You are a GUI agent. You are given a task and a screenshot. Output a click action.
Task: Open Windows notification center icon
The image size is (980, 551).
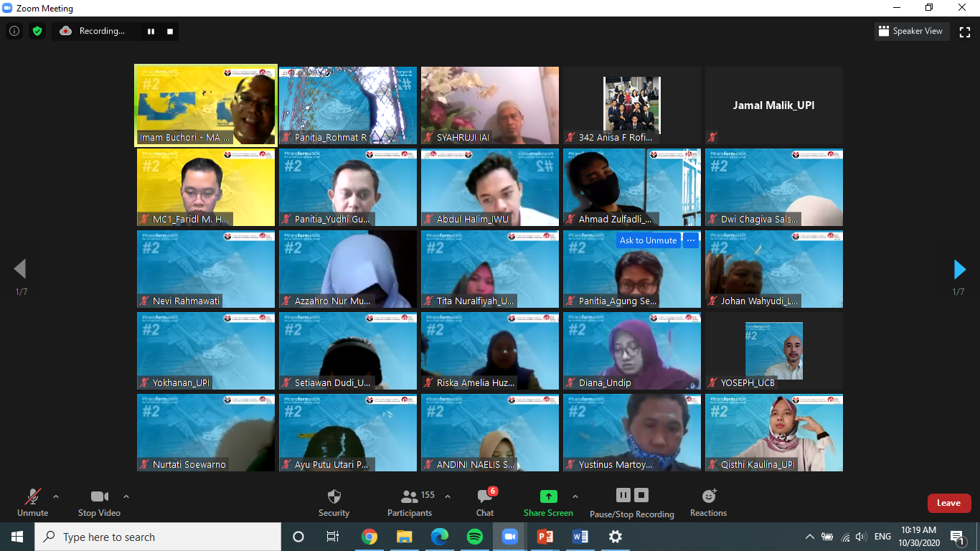coord(957,537)
